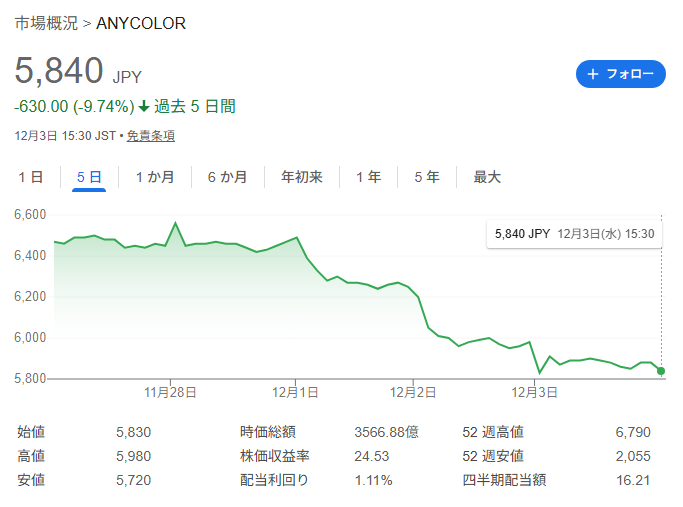Click the plus icon on Follow button
Image resolution: width=683 pixels, height=507 pixels.
point(593,74)
